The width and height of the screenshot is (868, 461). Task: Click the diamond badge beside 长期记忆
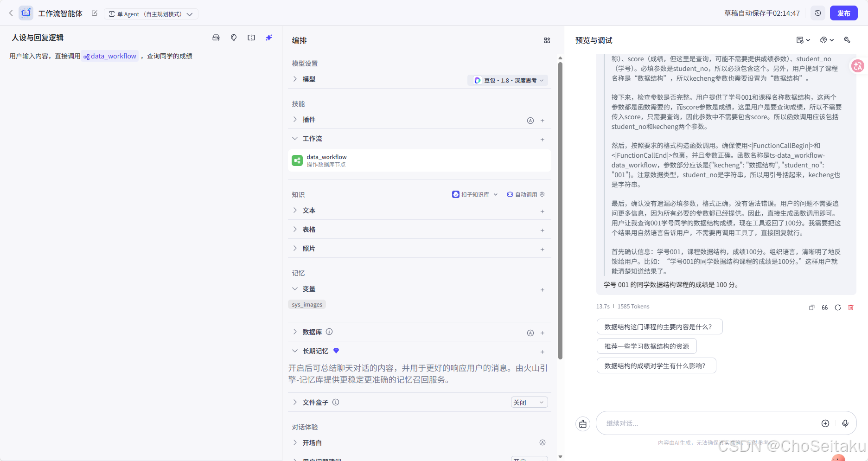[x=336, y=351]
